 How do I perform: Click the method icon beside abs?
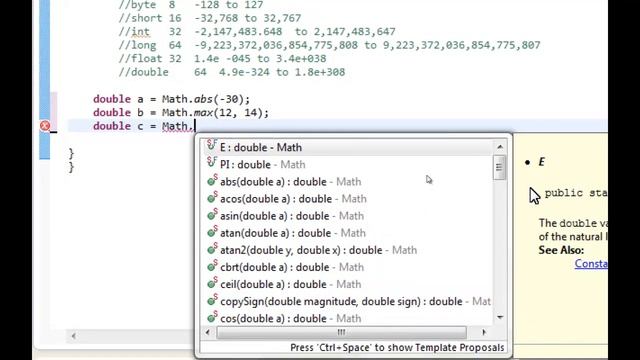click(212, 180)
